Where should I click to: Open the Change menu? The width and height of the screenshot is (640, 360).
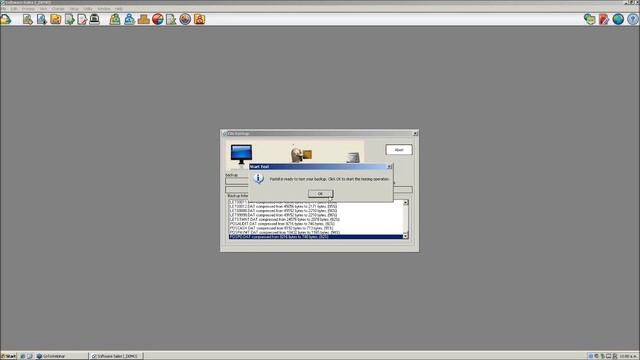pyautogui.click(x=58, y=9)
